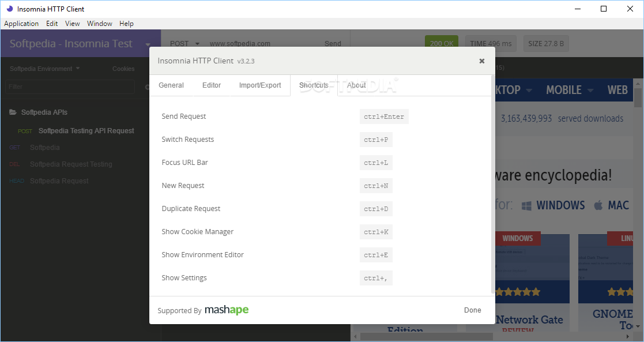
Task: Focus the Filter requests input field
Action: coord(70,87)
